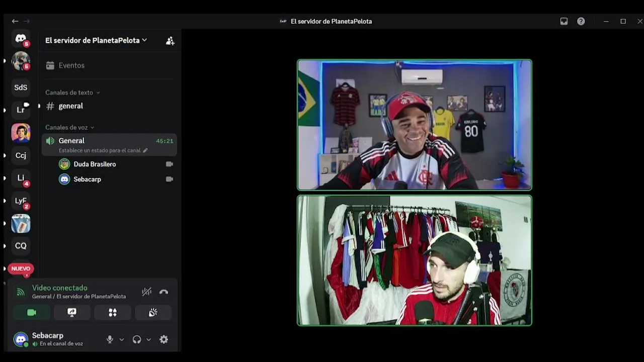
Task: Open the help question mark icon
Action: (581, 21)
